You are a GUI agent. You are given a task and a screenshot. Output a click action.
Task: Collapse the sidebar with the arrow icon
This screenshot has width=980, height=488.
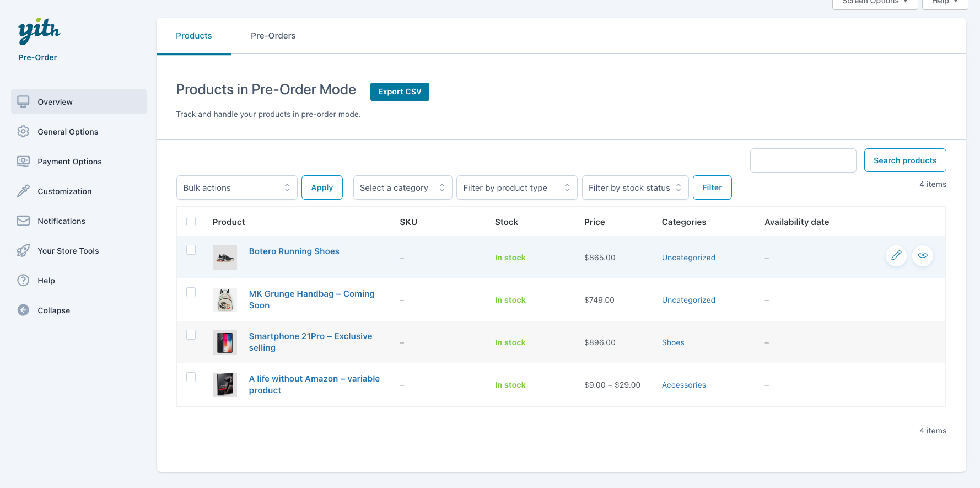pyautogui.click(x=23, y=310)
